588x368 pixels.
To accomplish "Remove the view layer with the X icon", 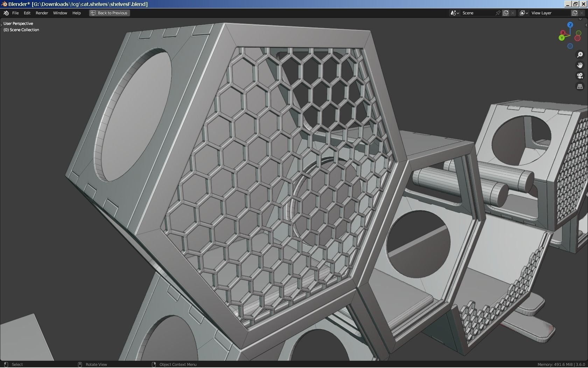I will 582,13.
